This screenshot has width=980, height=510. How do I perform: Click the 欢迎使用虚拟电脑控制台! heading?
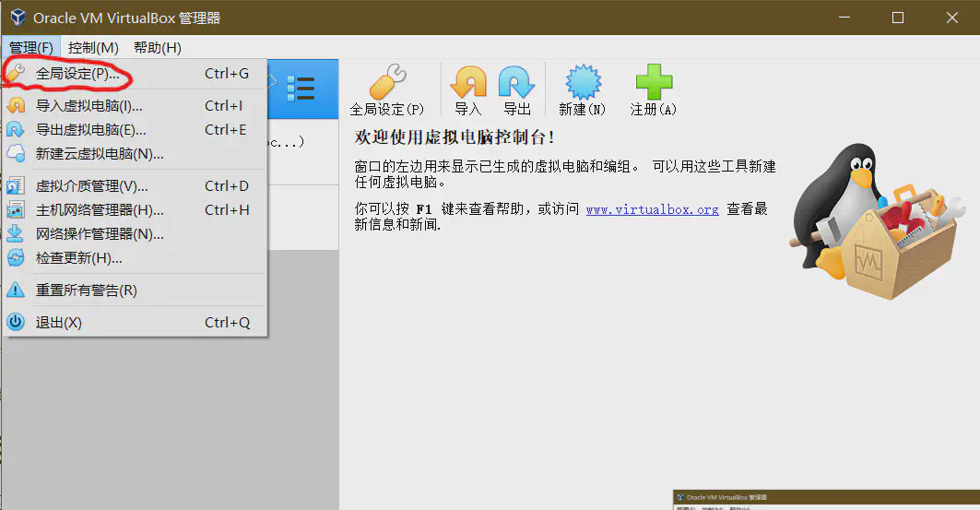click(x=455, y=137)
